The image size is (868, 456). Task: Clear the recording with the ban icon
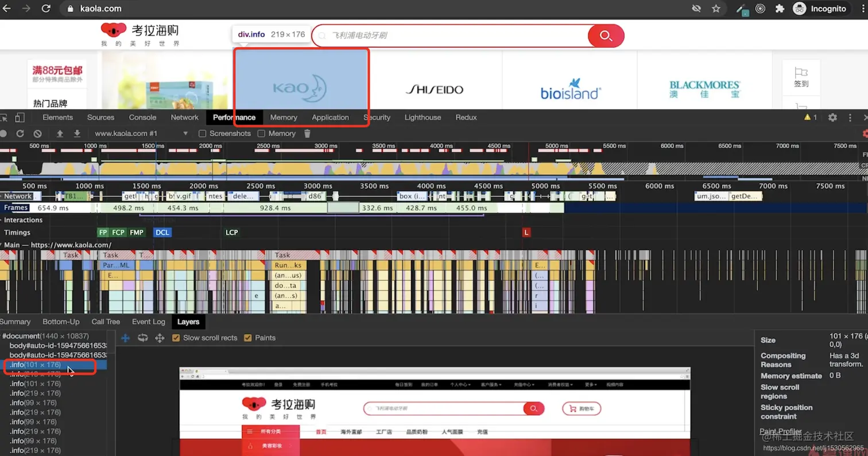37,133
